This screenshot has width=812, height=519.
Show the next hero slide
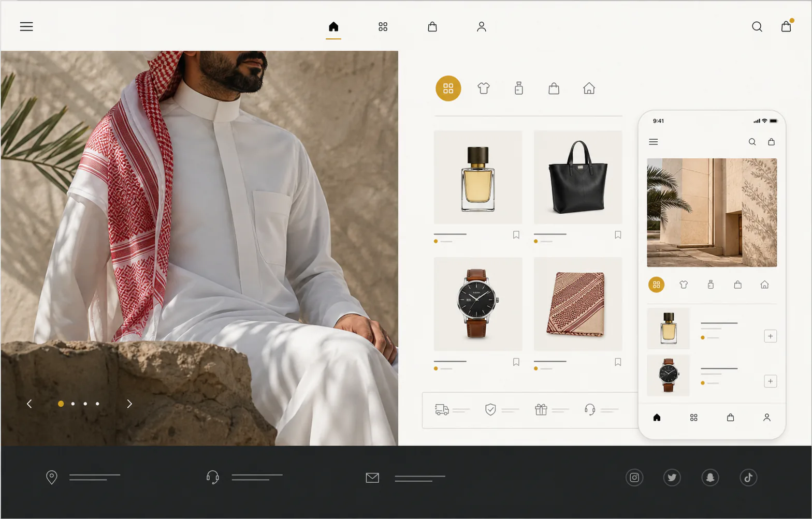(x=129, y=404)
